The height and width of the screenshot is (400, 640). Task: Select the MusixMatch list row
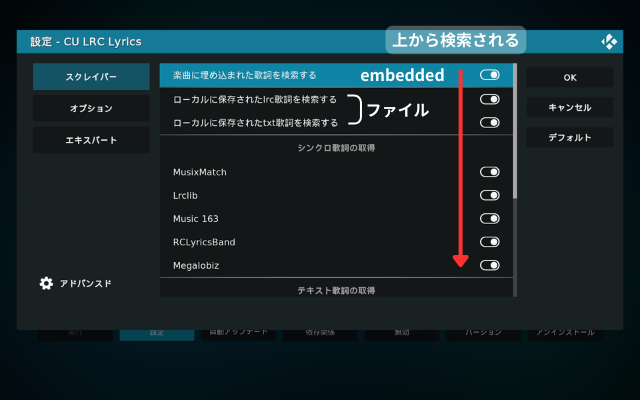click(300, 172)
